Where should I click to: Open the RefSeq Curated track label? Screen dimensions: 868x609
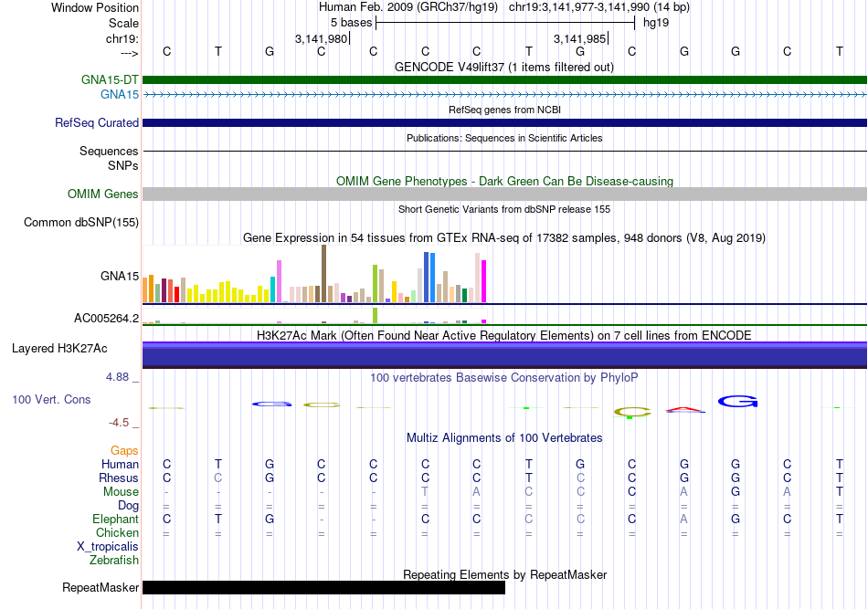tap(97, 122)
